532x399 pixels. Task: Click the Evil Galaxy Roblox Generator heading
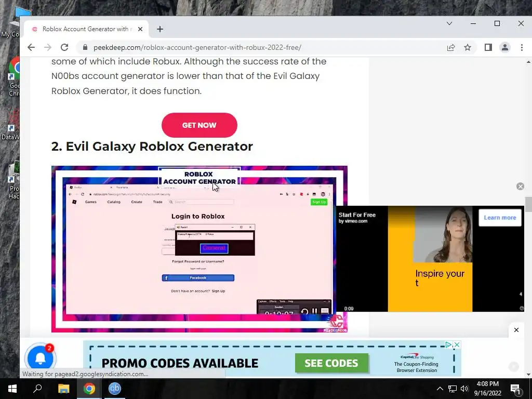click(152, 146)
